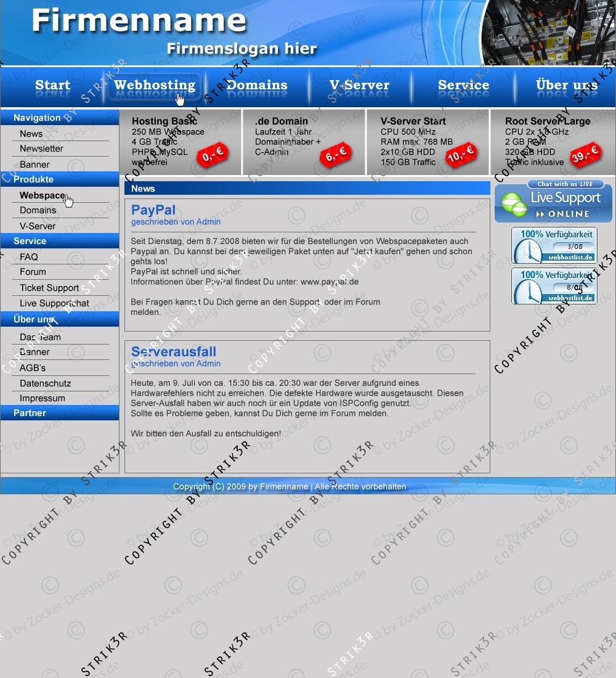Switch to the Webhosting navigation tab

click(x=155, y=86)
